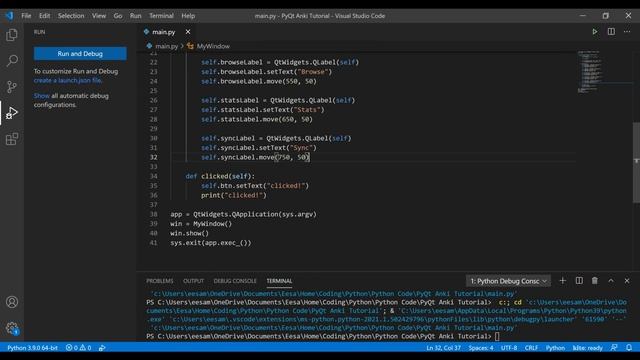This screenshot has height=360, width=640.
Task: Open the Edit menu
Action: [44, 16]
